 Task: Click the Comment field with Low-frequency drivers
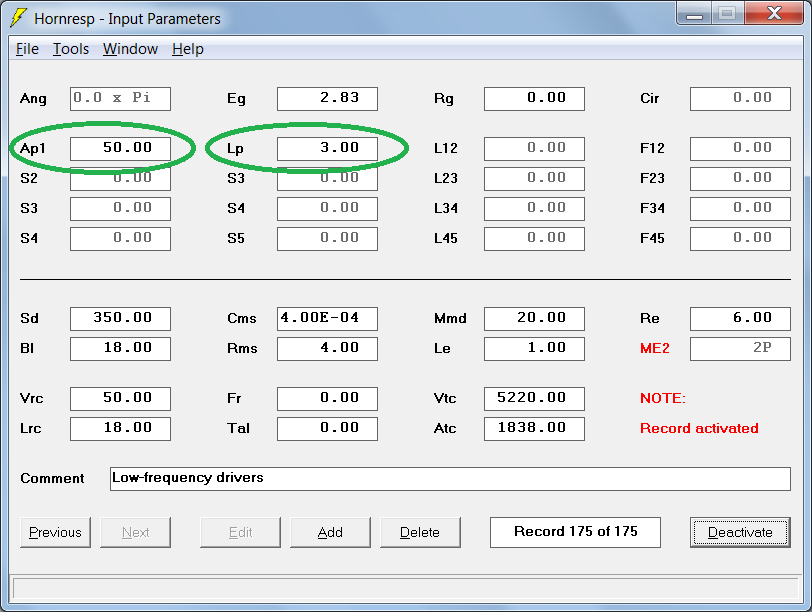[450, 478]
